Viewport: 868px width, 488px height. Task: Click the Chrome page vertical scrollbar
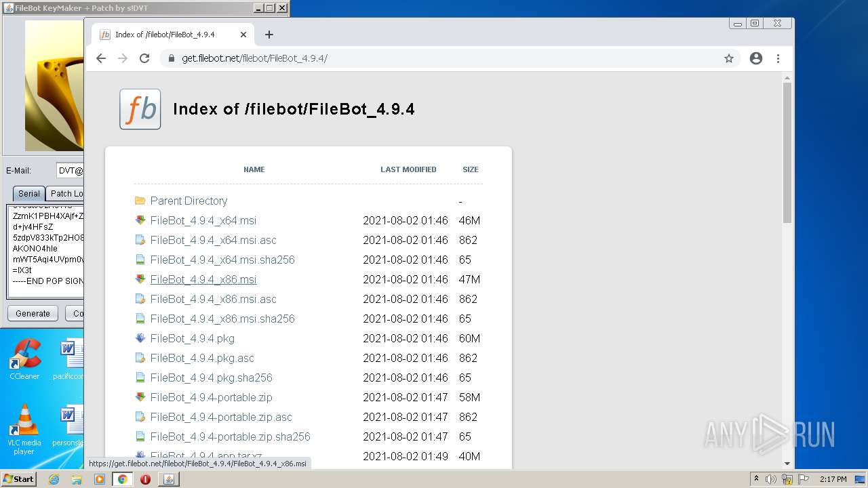787,152
